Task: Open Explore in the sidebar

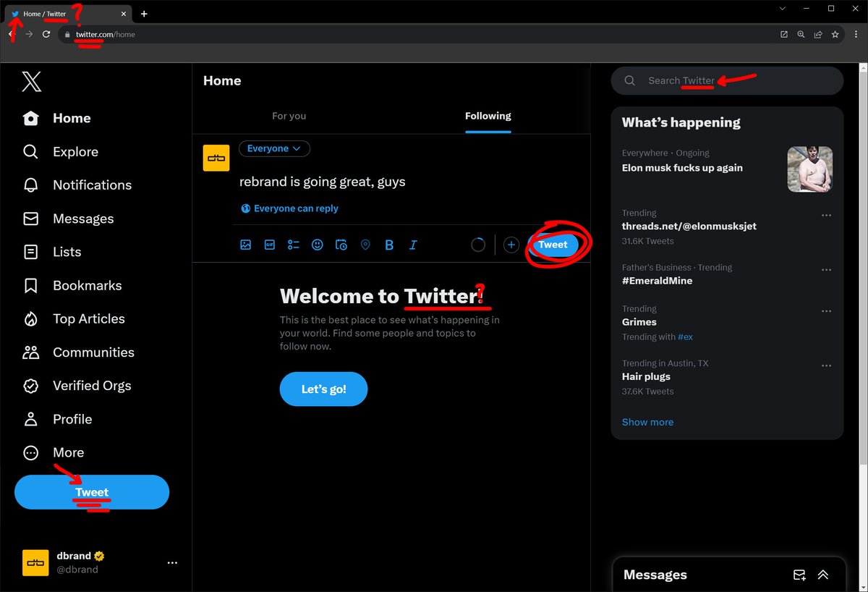Action: coord(61,151)
